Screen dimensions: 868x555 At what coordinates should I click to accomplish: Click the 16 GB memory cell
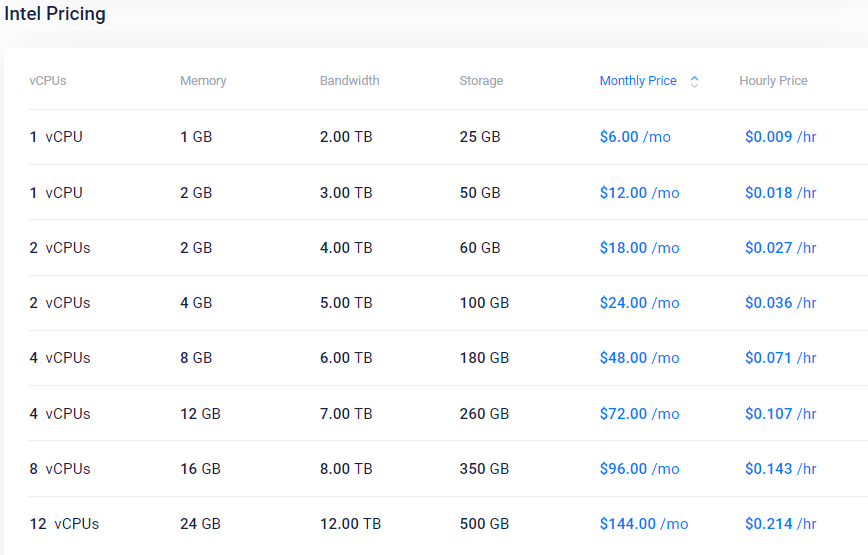[x=200, y=469]
